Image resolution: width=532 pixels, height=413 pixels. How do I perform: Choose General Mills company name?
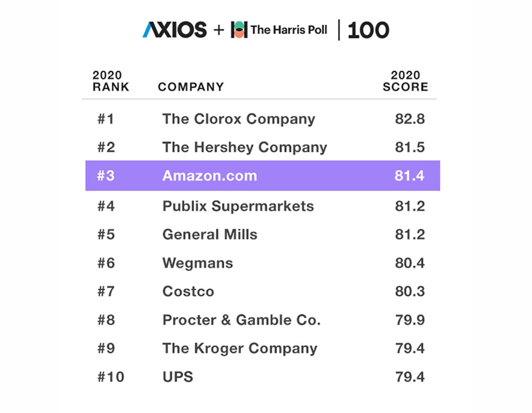tap(209, 235)
